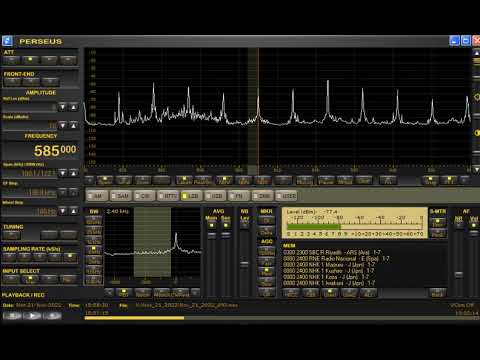Click the lit BW filter button
The width and height of the screenshot is (480, 360).
coord(94,250)
